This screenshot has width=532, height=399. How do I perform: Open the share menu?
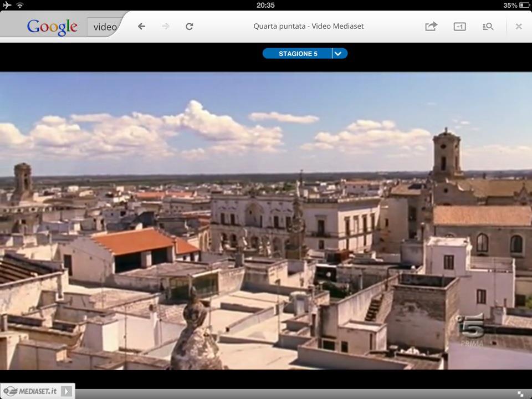[x=431, y=26]
